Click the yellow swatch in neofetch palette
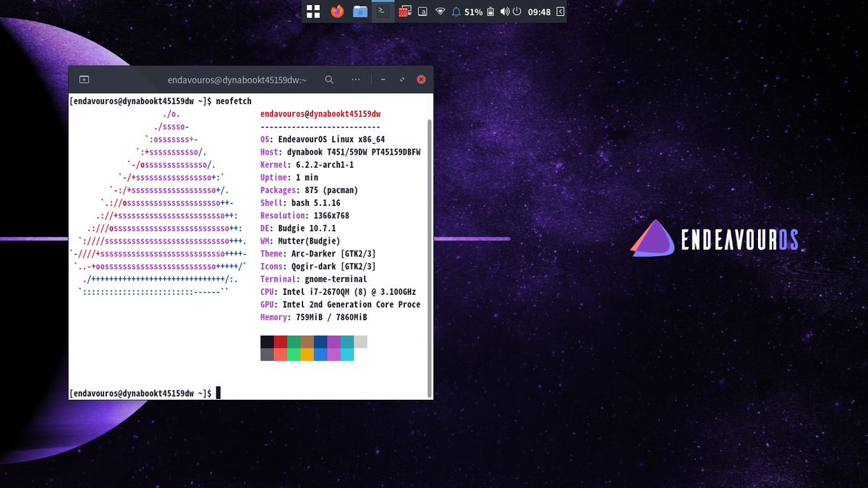Screen dimensions: 868x488 point(307,354)
